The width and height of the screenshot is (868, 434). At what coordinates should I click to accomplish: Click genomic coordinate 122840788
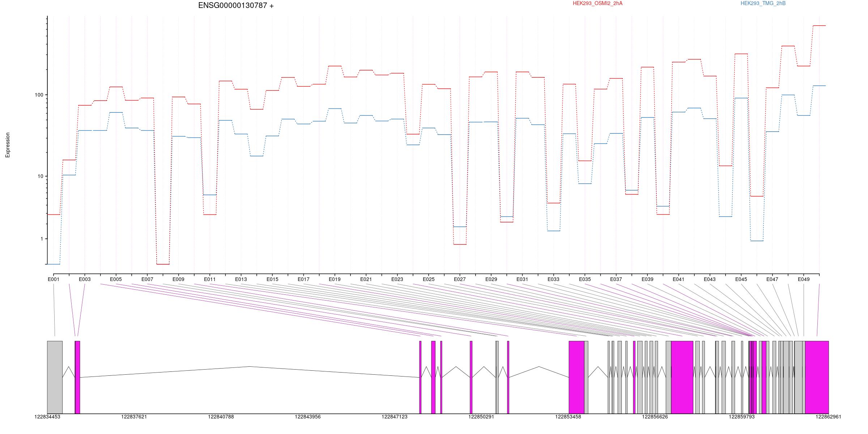tap(221, 417)
